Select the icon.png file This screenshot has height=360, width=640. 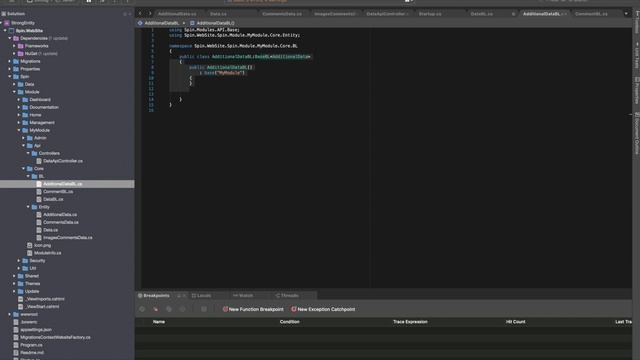tap(42, 245)
